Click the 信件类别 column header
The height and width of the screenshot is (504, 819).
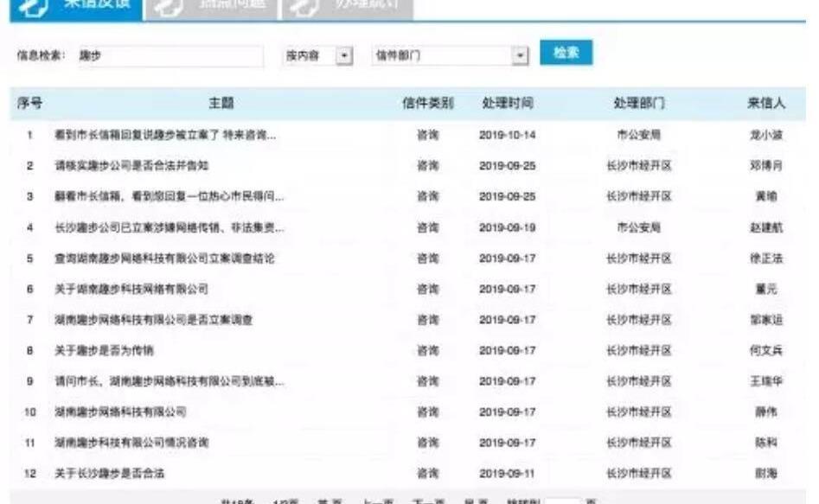click(x=427, y=104)
